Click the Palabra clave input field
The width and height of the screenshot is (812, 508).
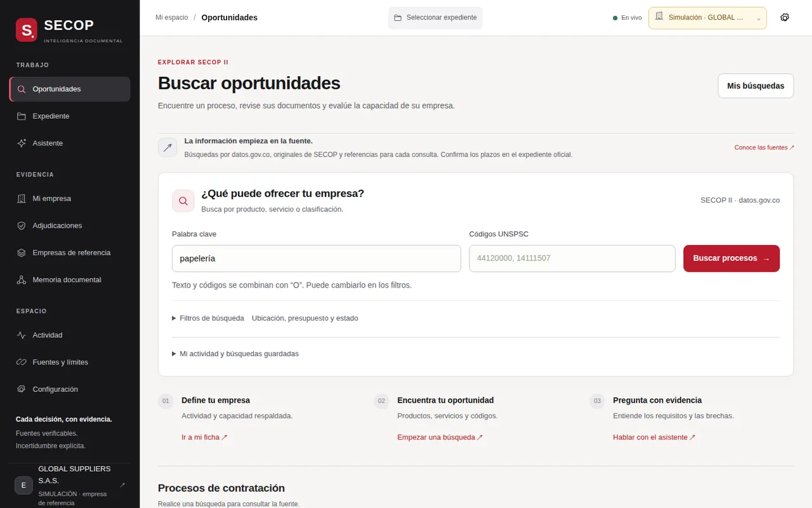[x=317, y=258]
